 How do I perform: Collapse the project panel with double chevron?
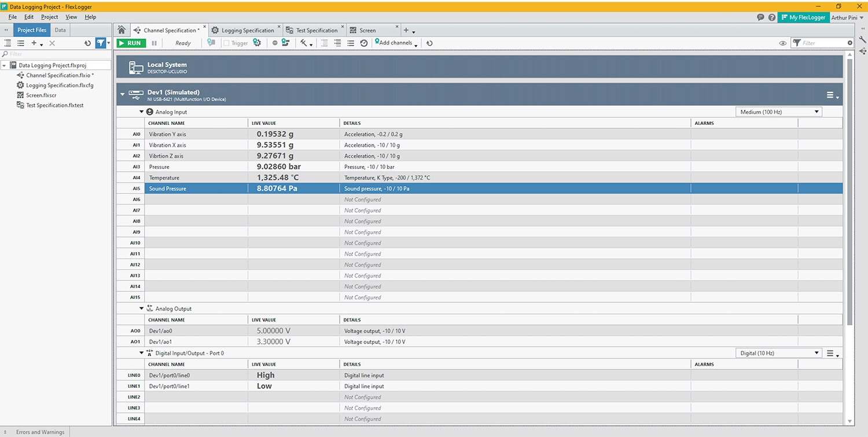(x=6, y=30)
